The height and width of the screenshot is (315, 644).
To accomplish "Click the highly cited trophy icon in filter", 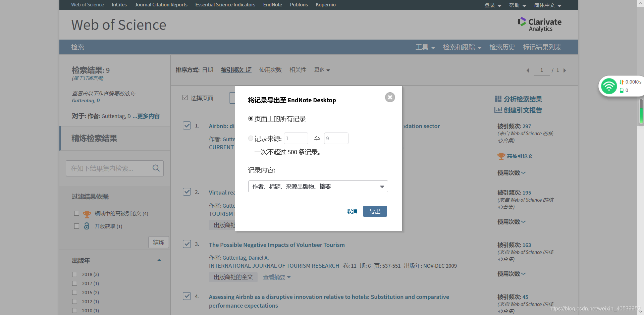I will 87,214.
